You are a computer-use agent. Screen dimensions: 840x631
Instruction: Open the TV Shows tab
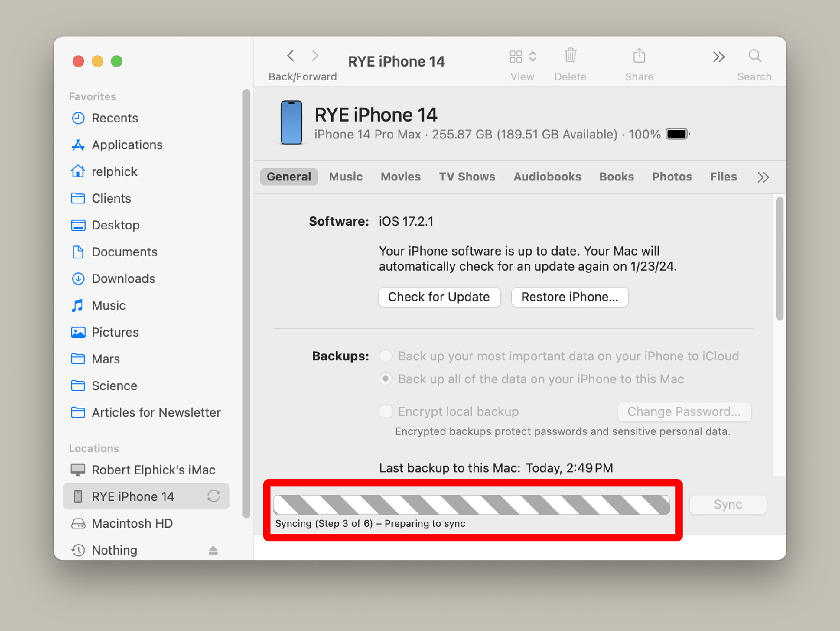pyautogui.click(x=467, y=177)
